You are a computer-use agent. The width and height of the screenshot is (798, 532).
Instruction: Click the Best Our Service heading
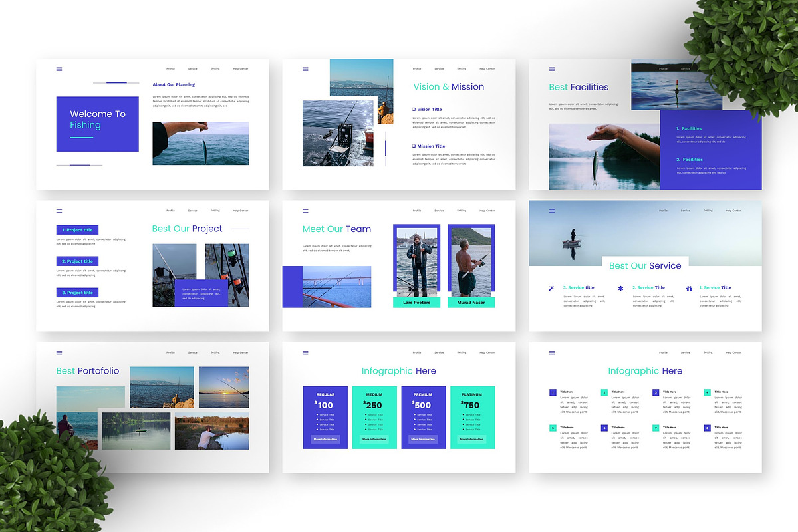tap(645, 265)
